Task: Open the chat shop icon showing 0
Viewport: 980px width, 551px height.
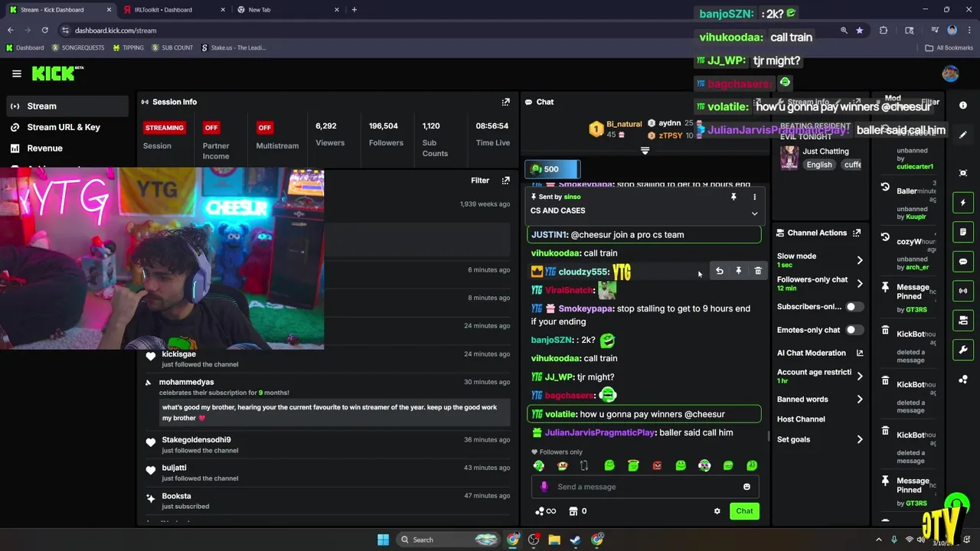Action: click(x=577, y=511)
